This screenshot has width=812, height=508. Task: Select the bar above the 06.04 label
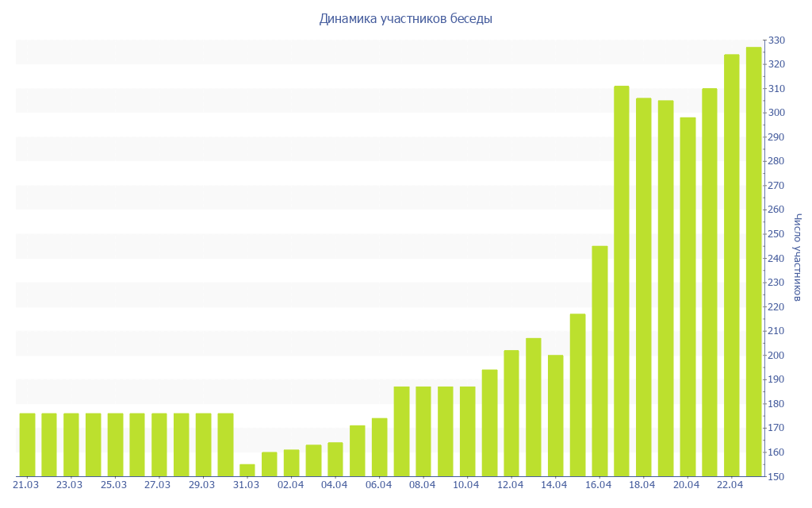click(379, 447)
